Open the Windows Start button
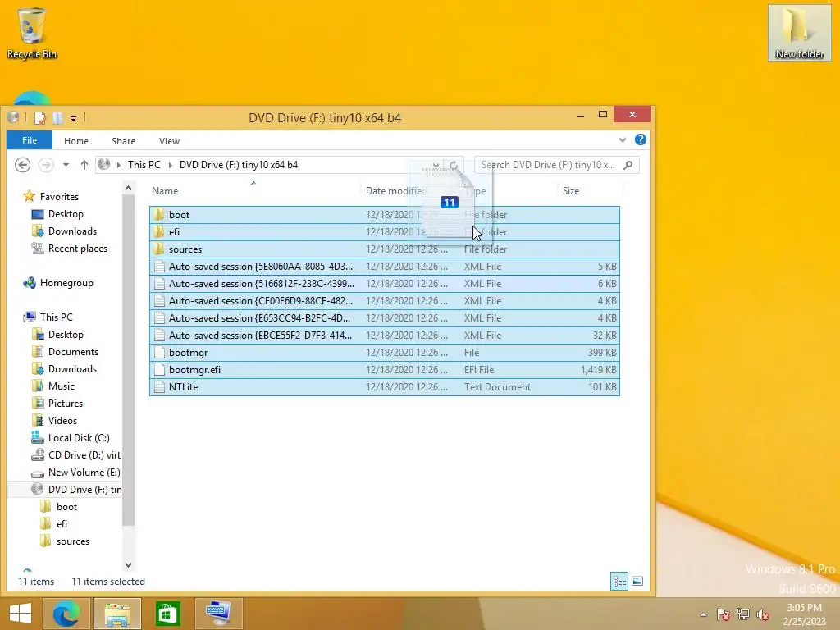Image resolution: width=840 pixels, height=630 pixels. pos(21,614)
